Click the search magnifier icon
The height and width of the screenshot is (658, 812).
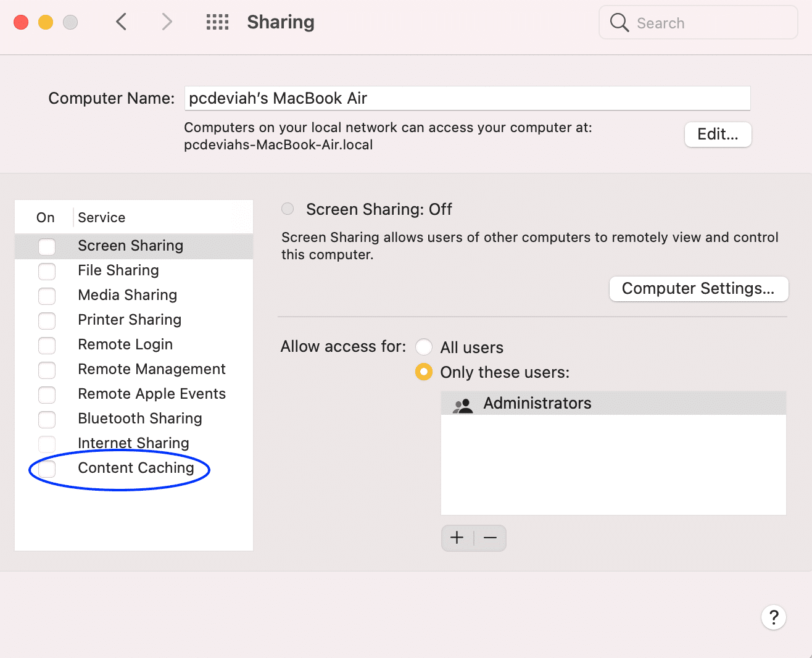point(619,22)
